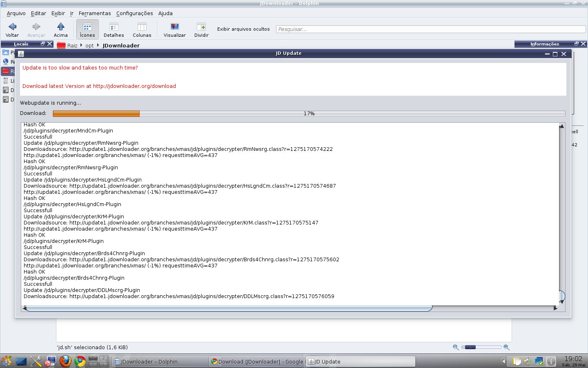588x368 pixels.
Task: Click the zoom out magnifier icon in Dolphin
Action: point(456,347)
